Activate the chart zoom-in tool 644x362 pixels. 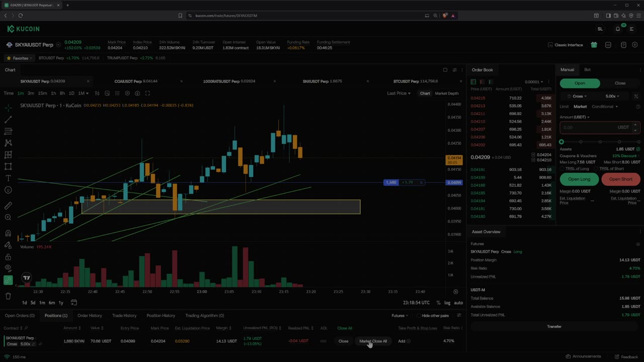coord(8,217)
